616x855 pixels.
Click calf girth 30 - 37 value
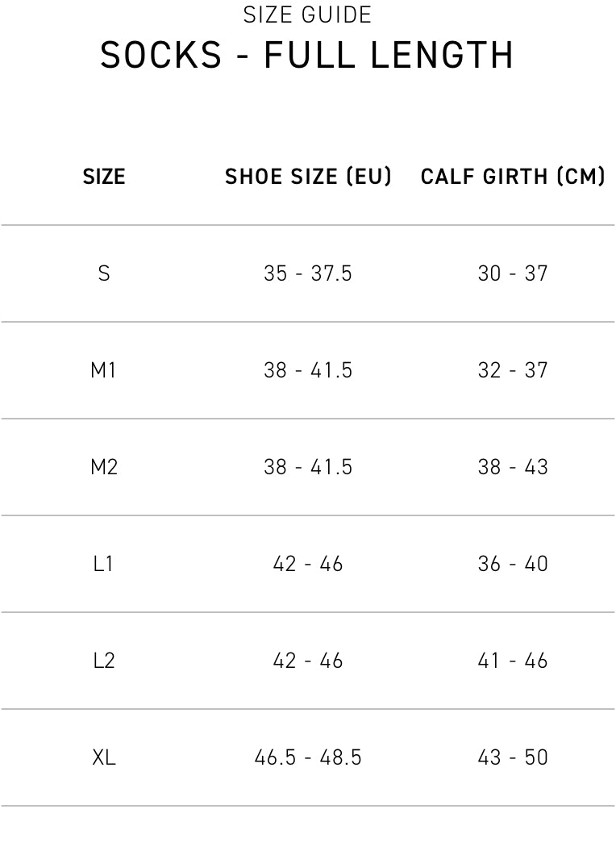513,273
